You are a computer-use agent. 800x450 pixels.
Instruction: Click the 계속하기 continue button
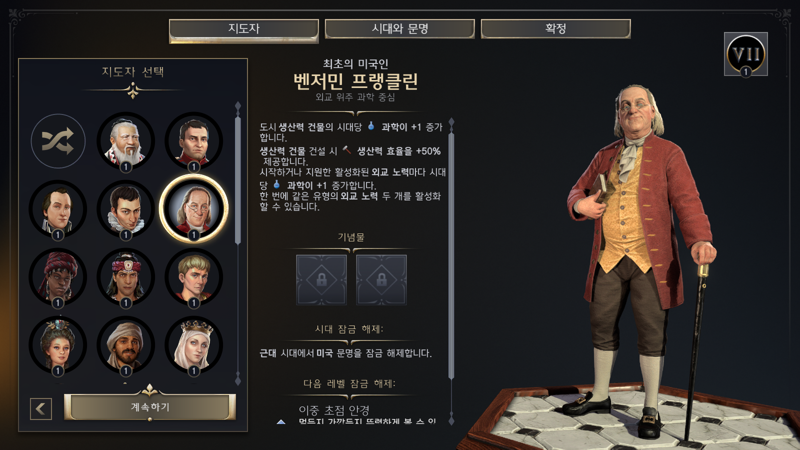(x=149, y=407)
